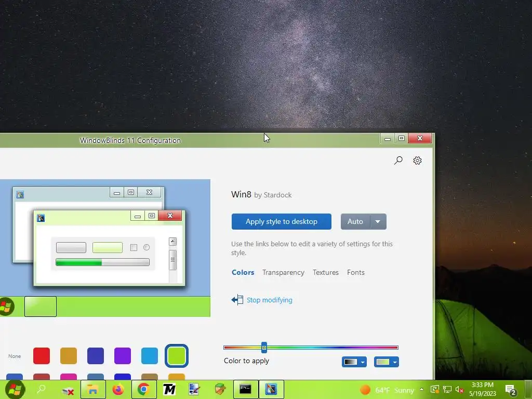
Task: Switch to the Colors tab
Action: tap(243, 272)
